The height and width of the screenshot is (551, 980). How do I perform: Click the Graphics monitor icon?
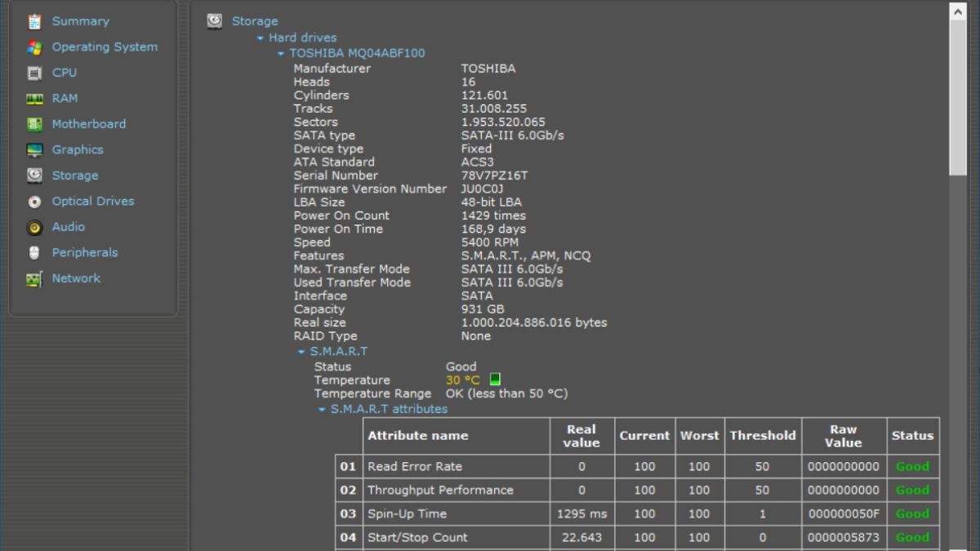click(x=34, y=150)
